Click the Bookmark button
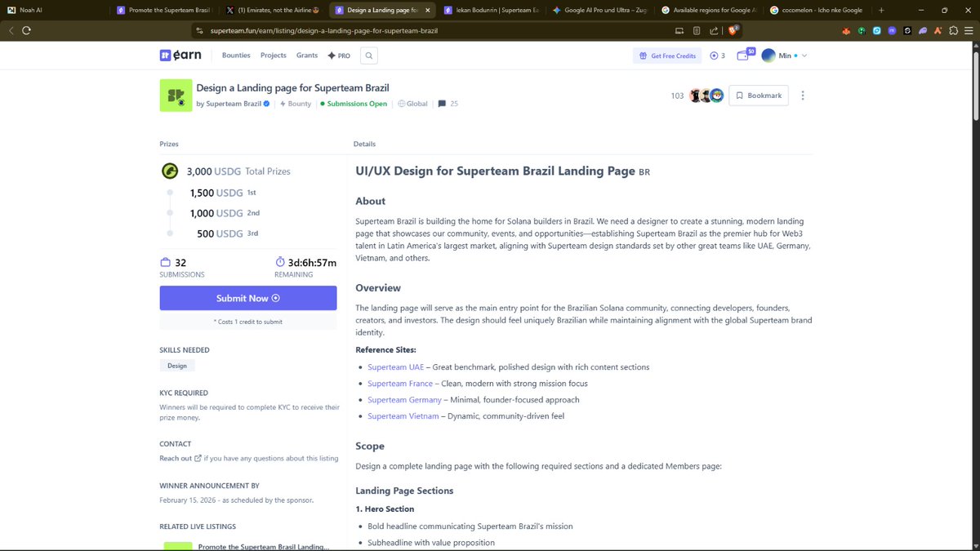Viewport: 980px width, 551px height. [x=759, y=96]
